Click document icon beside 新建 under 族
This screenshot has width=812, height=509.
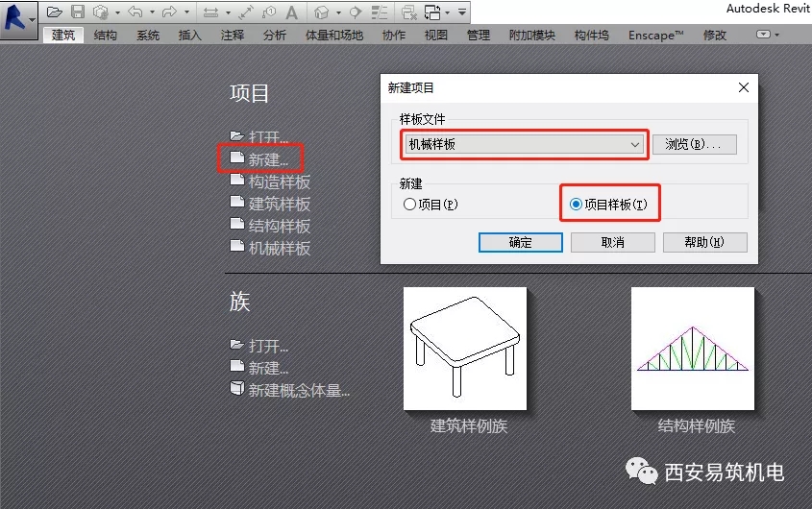pos(237,366)
